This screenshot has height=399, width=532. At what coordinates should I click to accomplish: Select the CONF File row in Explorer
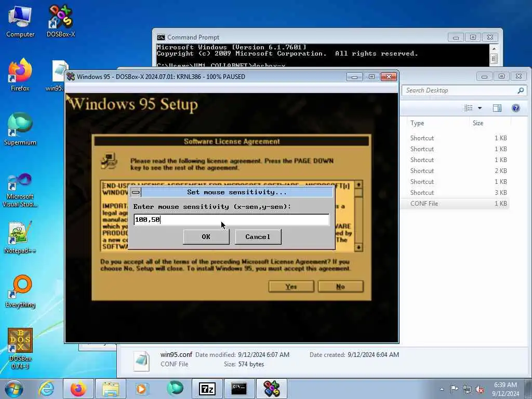click(455, 204)
